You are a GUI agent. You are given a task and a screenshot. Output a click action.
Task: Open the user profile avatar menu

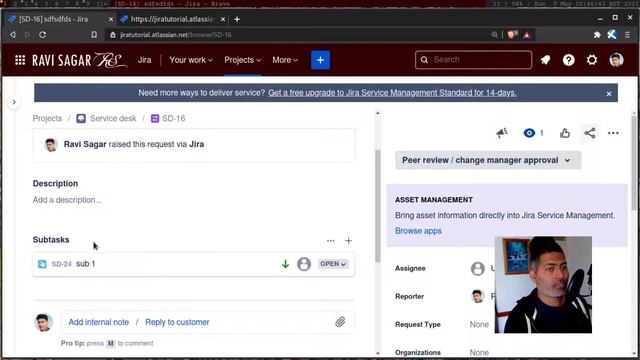pyautogui.click(x=616, y=60)
